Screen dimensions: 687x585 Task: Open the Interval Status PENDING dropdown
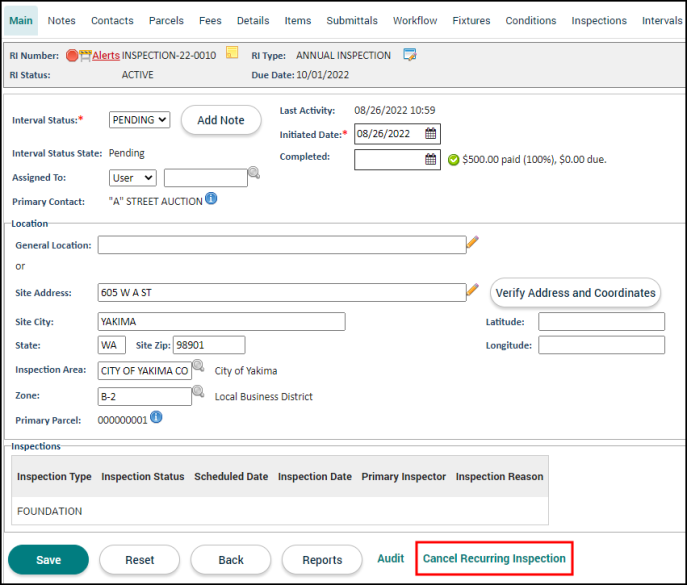139,120
